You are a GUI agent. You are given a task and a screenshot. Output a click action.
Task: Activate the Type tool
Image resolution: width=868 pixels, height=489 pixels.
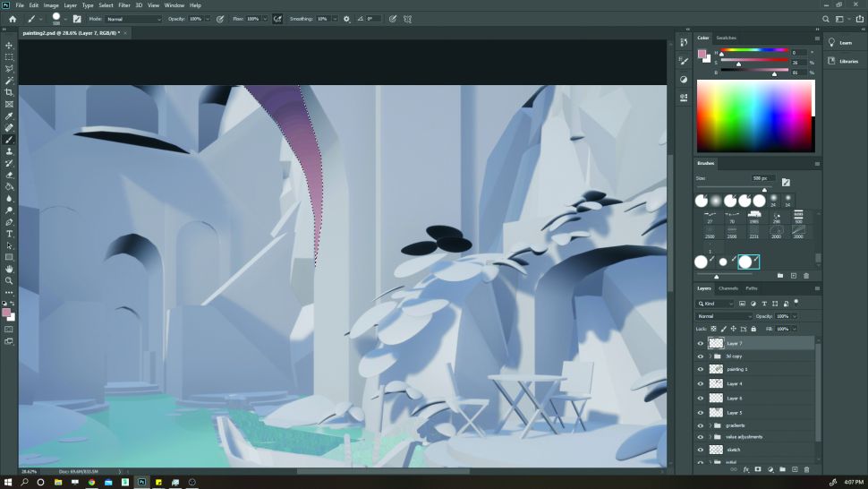9,233
